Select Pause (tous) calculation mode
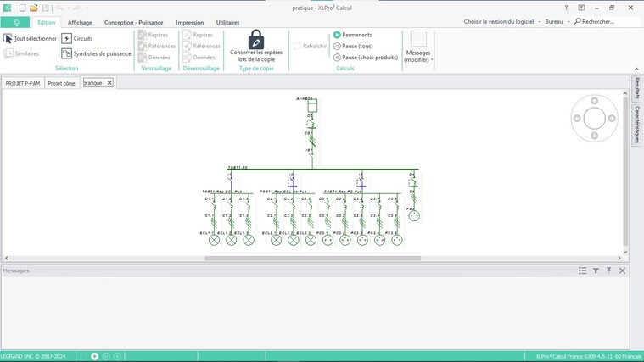 pos(353,46)
